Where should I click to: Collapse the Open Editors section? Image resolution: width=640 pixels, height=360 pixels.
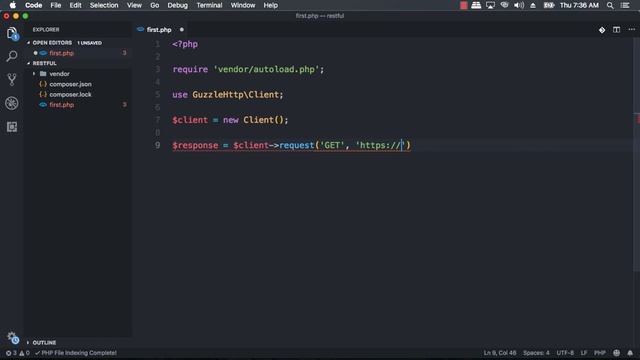29,42
